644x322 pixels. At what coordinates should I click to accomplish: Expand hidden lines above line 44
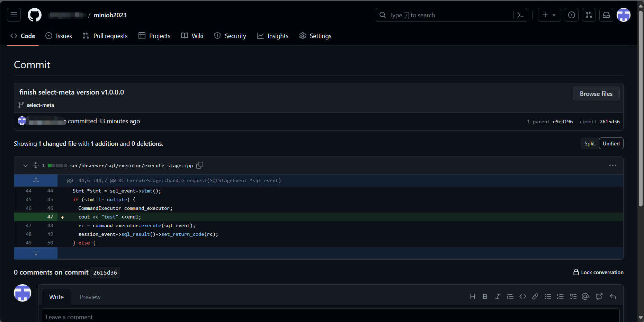pyautogui.click(x=36, y=180)
